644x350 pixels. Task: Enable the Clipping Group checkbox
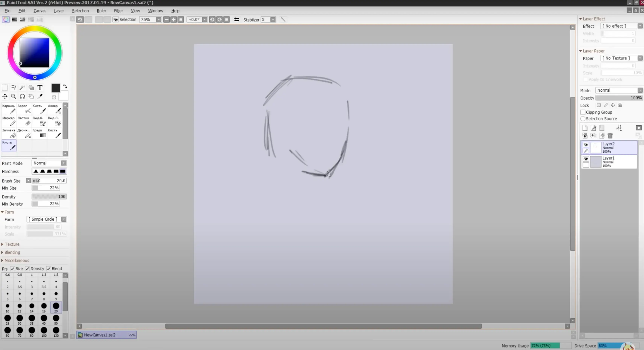(583, 112)
